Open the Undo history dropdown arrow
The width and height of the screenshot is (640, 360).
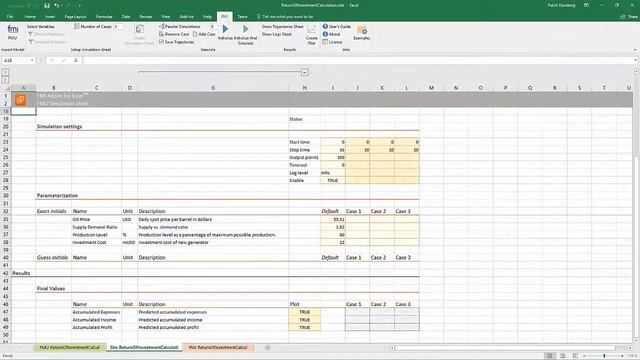point(62,5)
